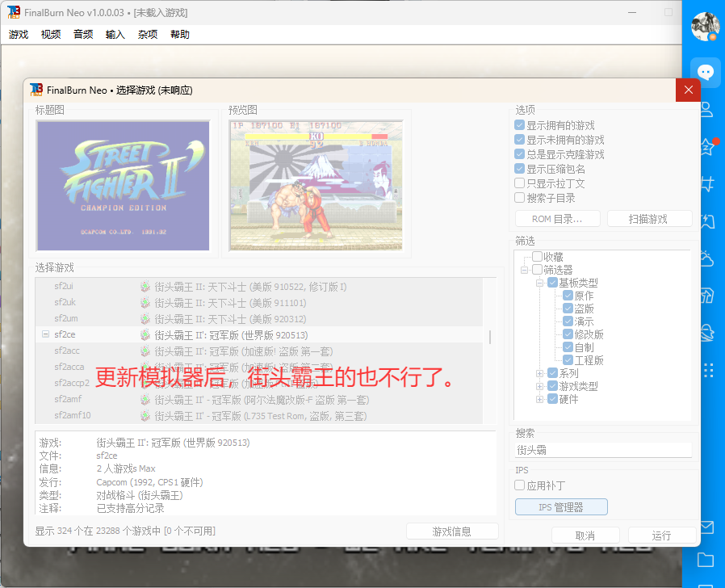
Task: Uncheck 原作 board type filter
Action: (x=568, y=295)
